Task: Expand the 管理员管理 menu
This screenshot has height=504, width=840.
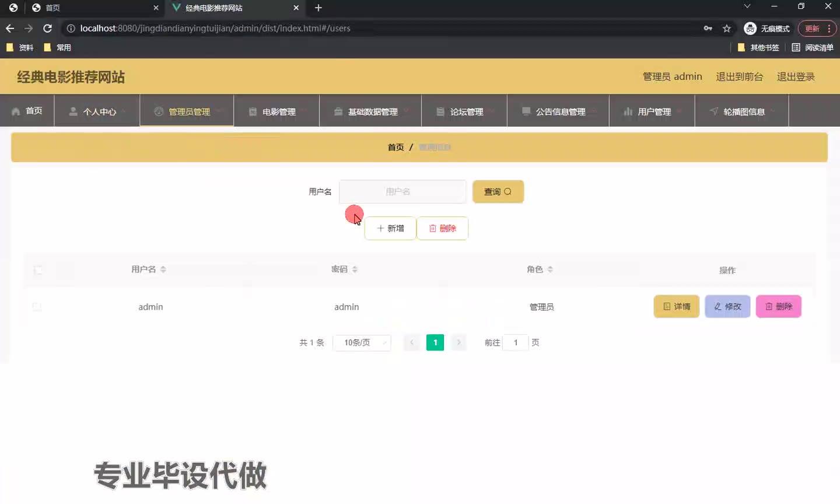Action: [x=187, y=111]
